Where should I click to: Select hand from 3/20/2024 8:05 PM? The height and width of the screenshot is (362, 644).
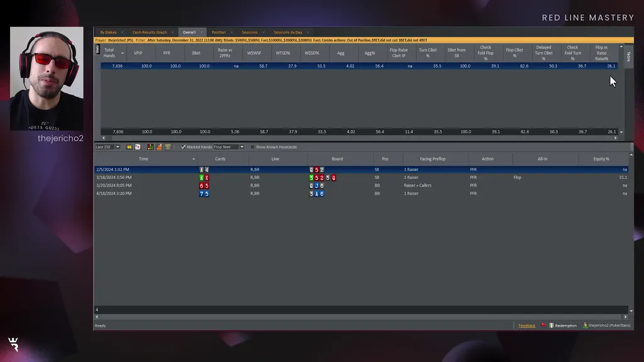click(x=362, y=185)
